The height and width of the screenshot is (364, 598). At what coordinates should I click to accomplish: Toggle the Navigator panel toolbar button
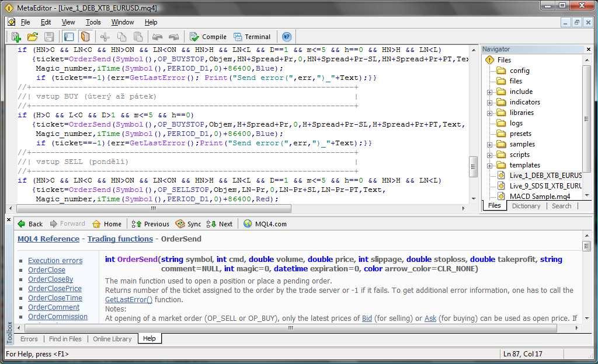69,37
